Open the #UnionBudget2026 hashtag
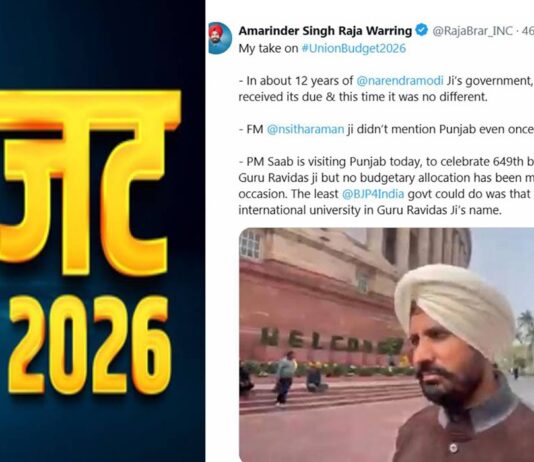This screenshot has height=462, width=534. (x=354, y=48)
